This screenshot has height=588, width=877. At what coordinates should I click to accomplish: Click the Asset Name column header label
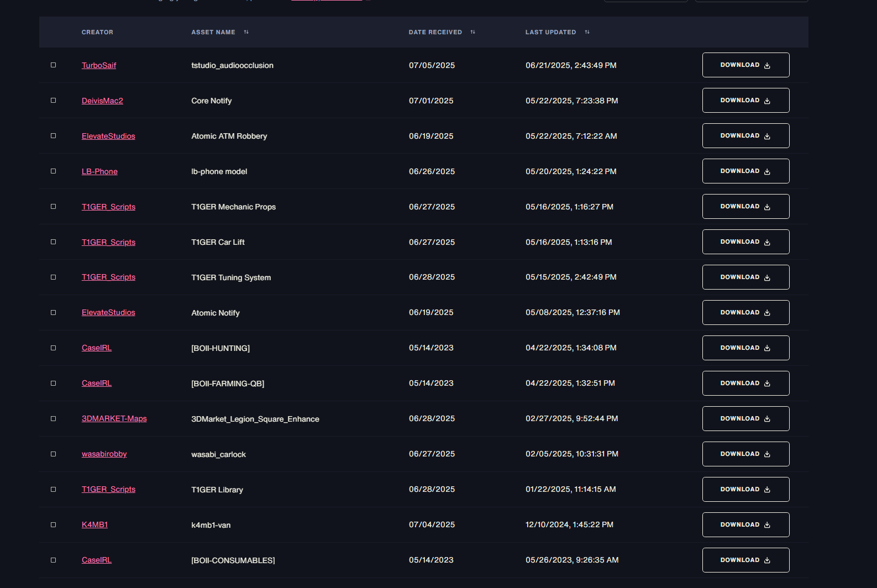click(213, 32)
